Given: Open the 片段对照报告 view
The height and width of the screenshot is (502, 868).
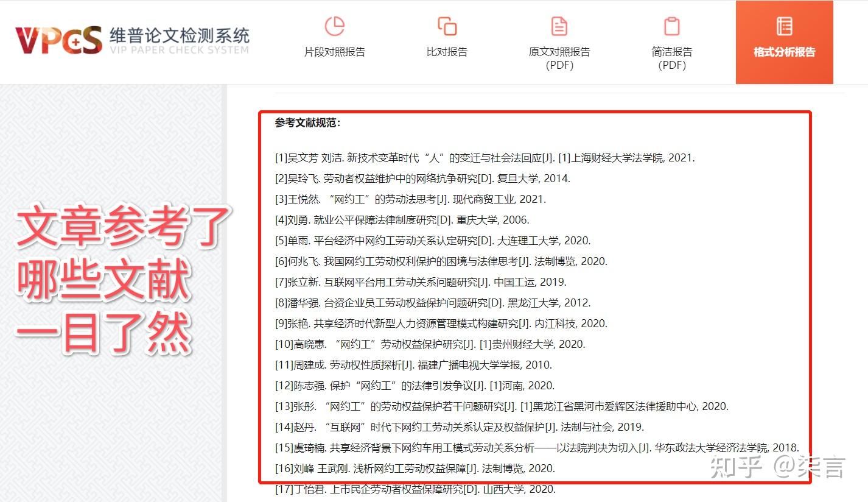Looking at the screenshot, I should tap(334, 52).
